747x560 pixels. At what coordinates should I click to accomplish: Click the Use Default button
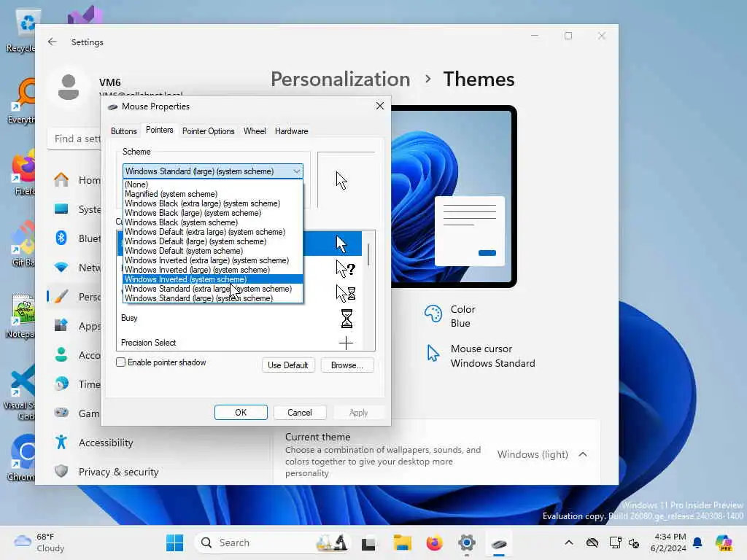coord(288,365)
